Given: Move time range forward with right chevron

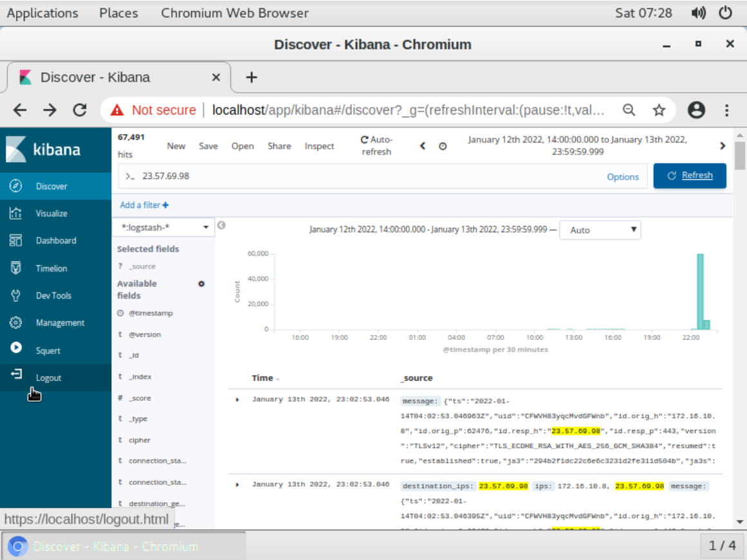Looking at the screenshot, I should [x=723, y=146].
